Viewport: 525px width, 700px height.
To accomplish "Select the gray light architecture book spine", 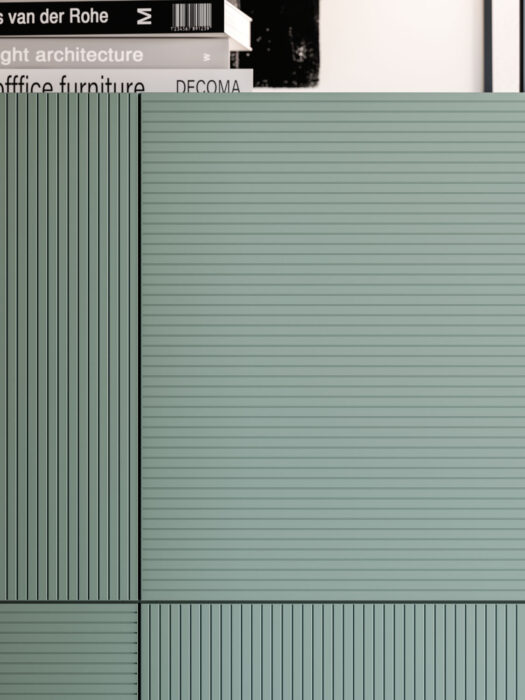I will click(114, 53).
